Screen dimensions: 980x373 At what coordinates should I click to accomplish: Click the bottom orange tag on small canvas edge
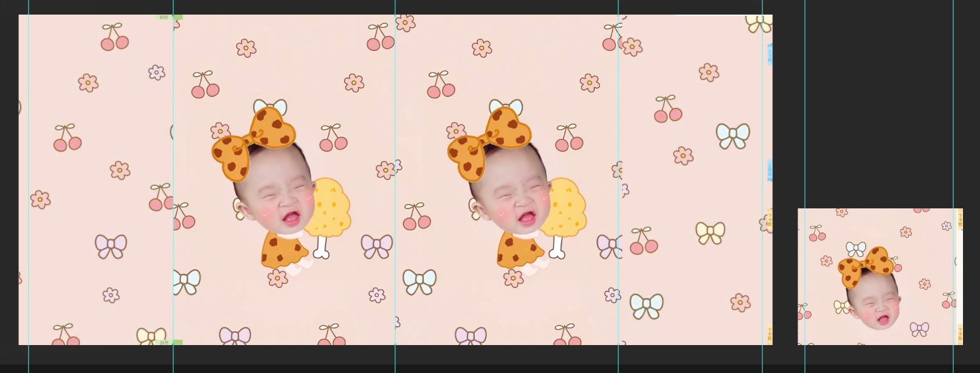960,333
